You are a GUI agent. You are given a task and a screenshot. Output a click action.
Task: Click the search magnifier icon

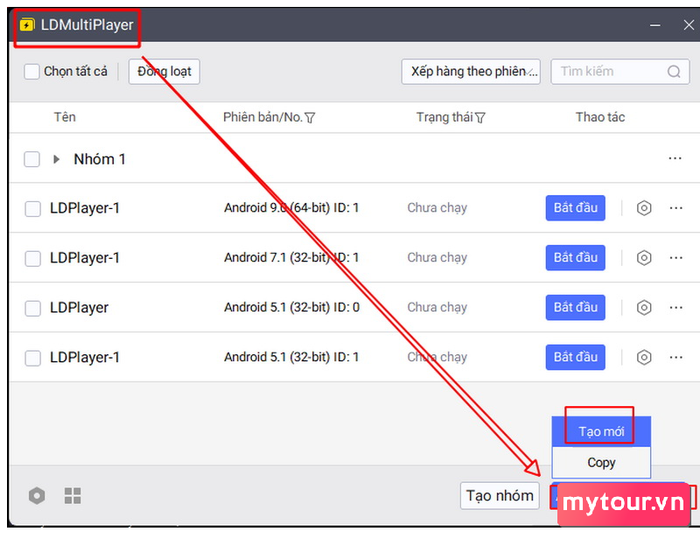(x=674, y=71)
